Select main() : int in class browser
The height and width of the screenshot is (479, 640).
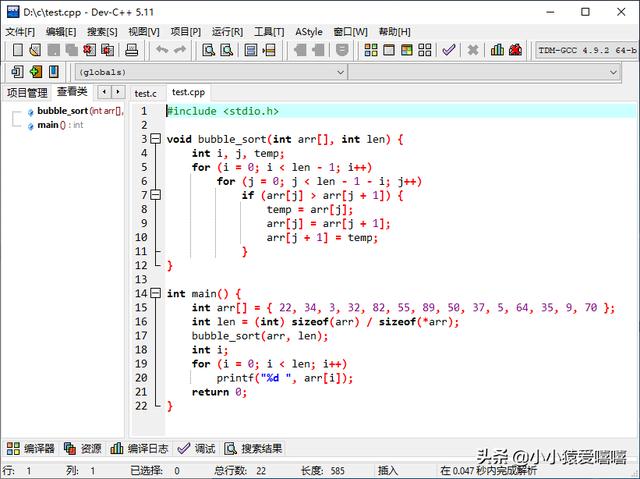coord(56,125)
